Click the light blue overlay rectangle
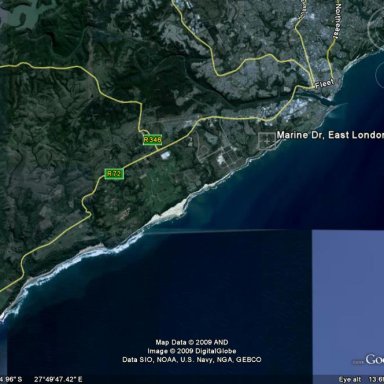The image size is (384, 384). tap(348, 302)
